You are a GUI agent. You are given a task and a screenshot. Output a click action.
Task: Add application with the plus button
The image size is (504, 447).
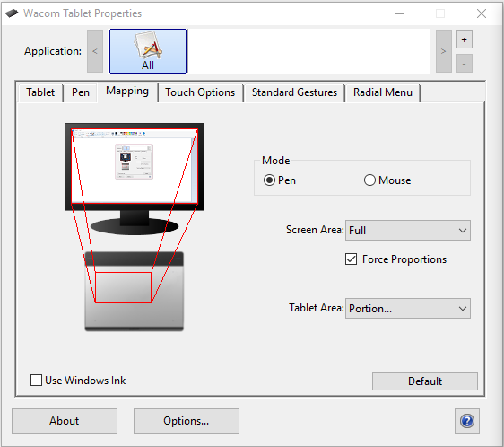click(x=465, y=39)
